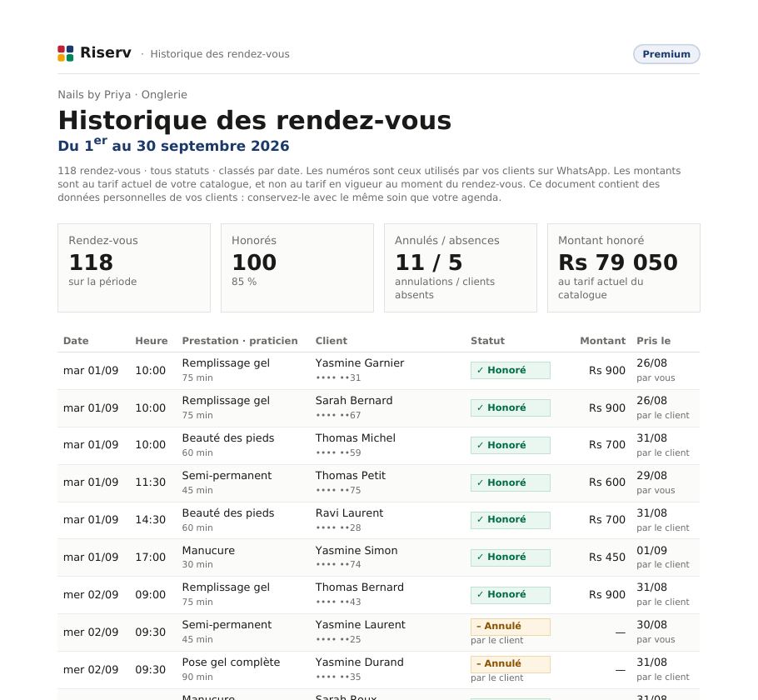The width and height of the screenshot is (758, 700).
Task: Click the 17:00 time cell
Action: pyautogui.click(x=150, y=557)
